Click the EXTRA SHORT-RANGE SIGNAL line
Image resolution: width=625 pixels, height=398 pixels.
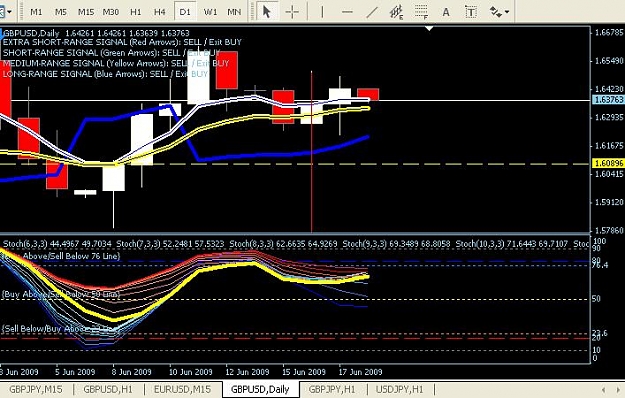pyautogui.click(x=122, y=42)
